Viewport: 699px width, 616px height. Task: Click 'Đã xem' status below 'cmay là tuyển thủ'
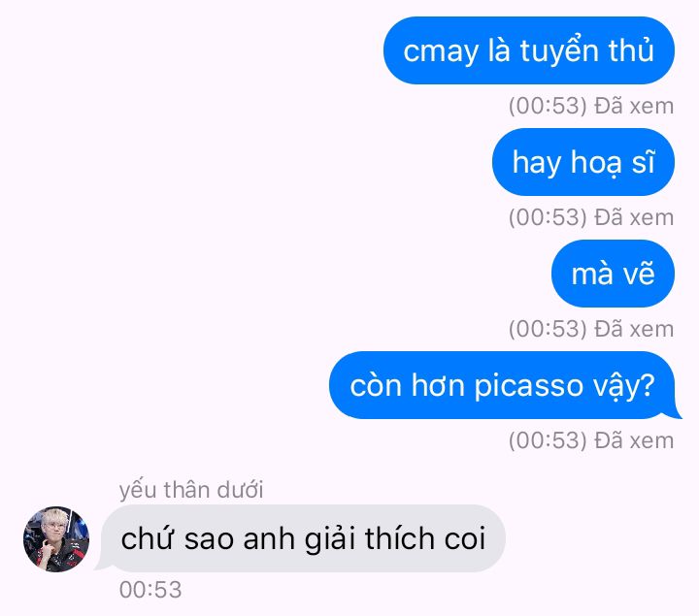point(634,106)
